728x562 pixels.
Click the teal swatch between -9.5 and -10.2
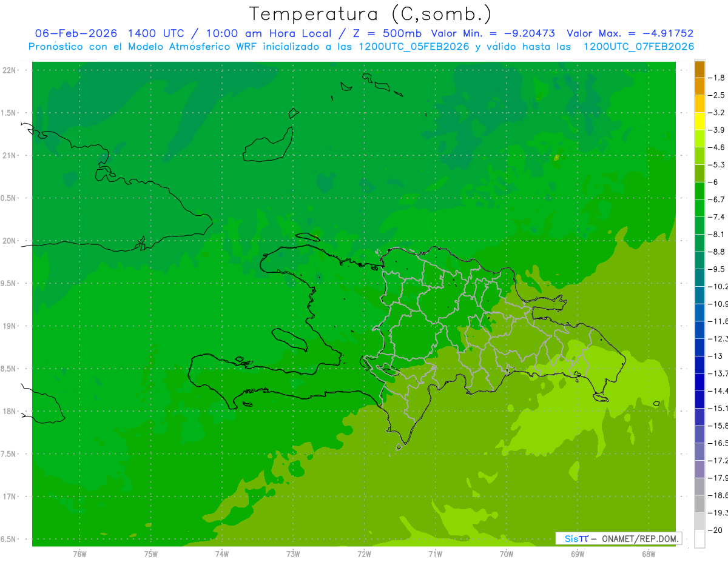(699, 278)
